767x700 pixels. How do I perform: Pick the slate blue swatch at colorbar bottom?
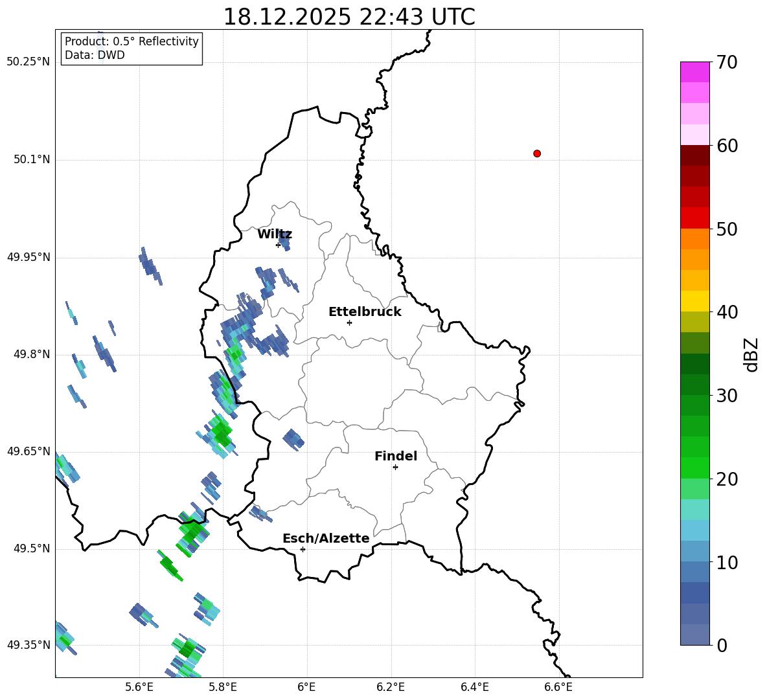(694, 635)
